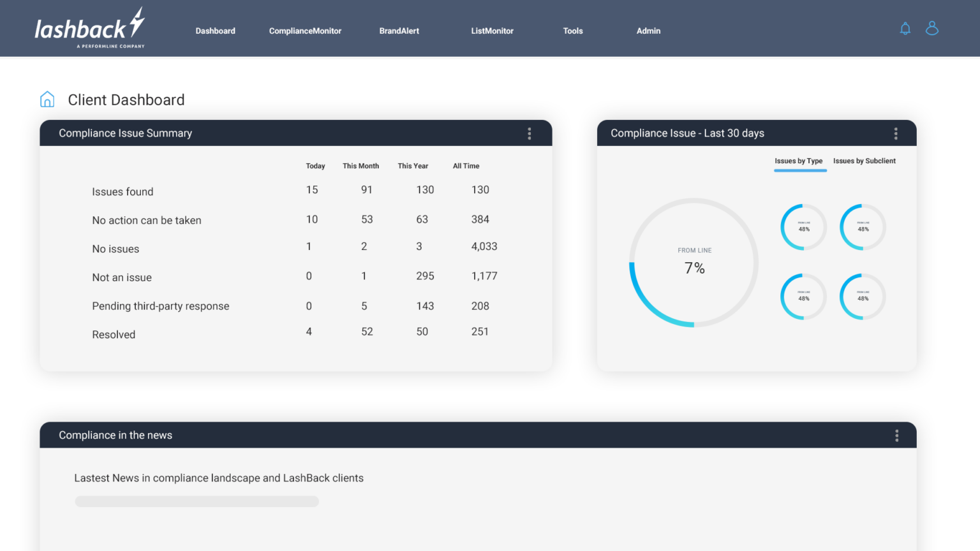This screenshot has height=551, width=980.
Task: Click the loading news placeholder bar
Action: coord(197,501)
